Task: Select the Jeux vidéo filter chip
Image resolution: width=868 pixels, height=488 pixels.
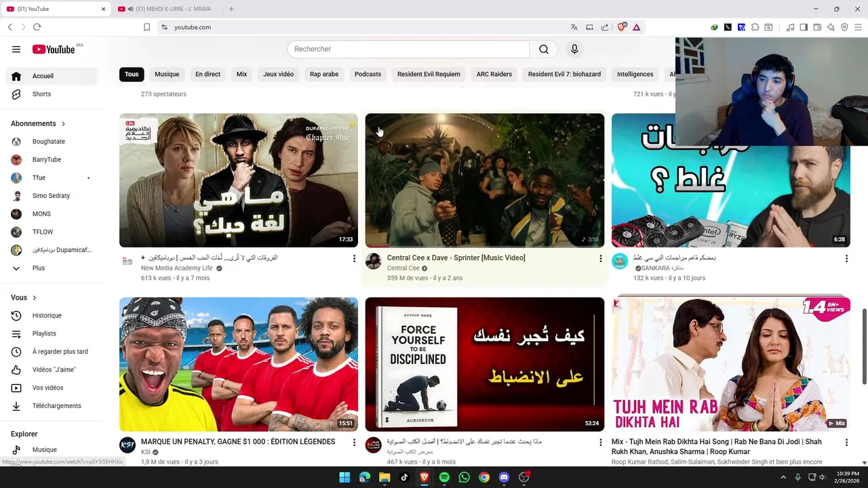Action: pos(278,74)
